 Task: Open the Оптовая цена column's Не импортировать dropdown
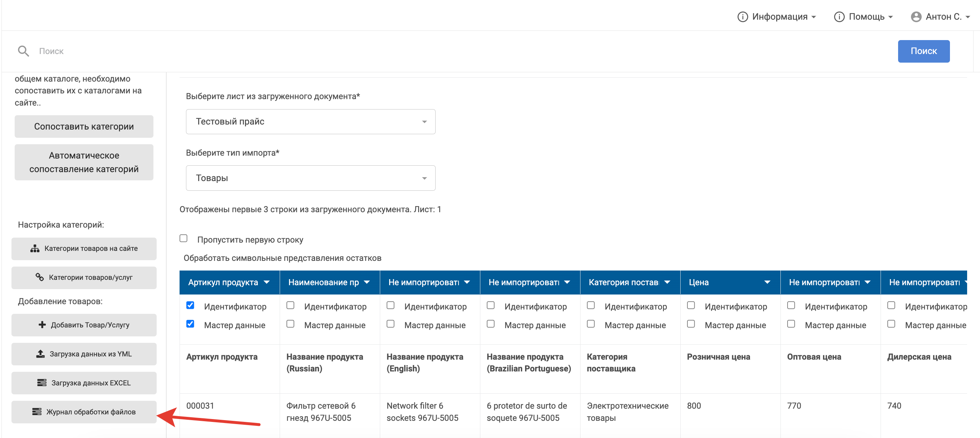830,282
